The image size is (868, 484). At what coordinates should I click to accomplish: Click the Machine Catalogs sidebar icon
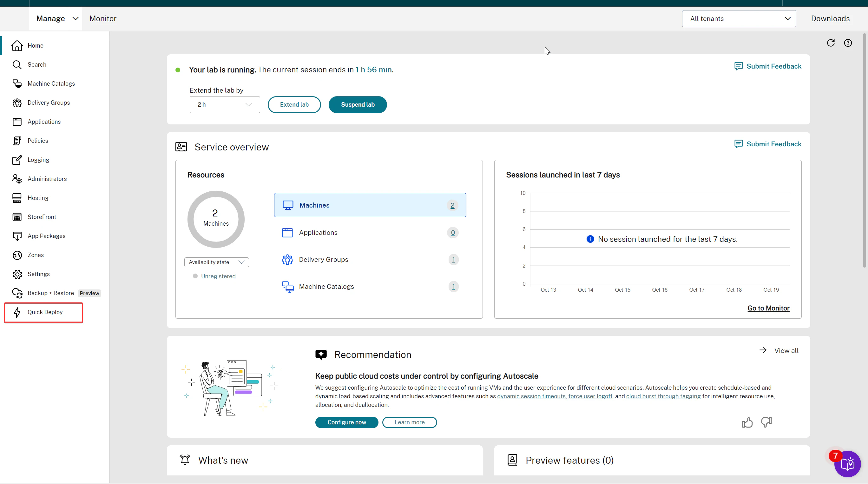pos(18,83)
